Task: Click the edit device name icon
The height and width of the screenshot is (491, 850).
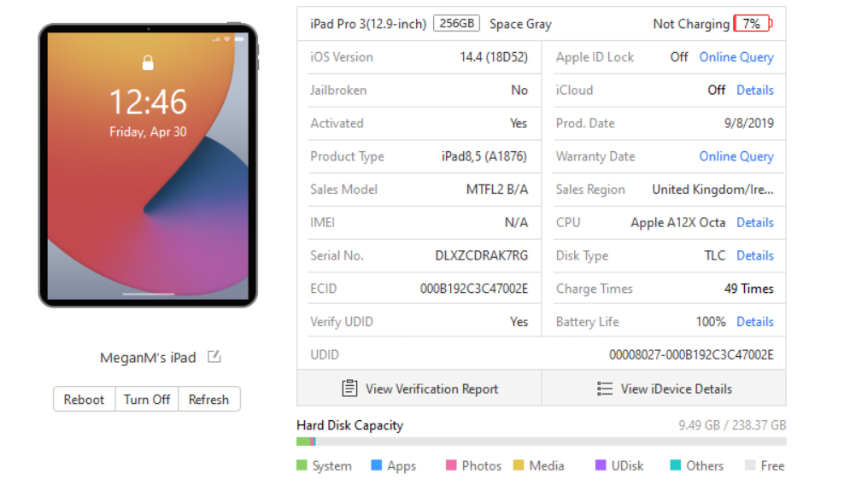Action: click(x=214, y=357)
